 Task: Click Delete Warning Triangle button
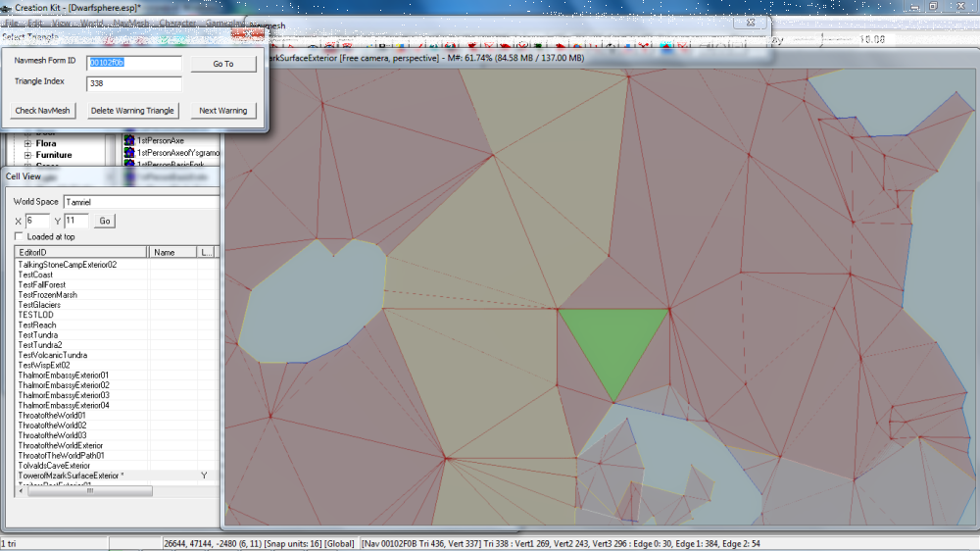(x=132, y=111)
